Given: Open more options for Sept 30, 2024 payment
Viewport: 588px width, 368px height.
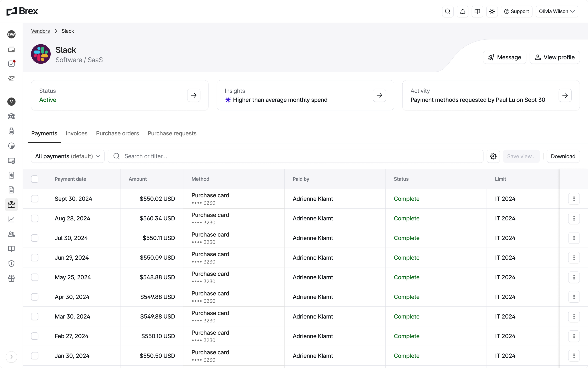Looking at the screenshot, I should (x=574, y=199).
